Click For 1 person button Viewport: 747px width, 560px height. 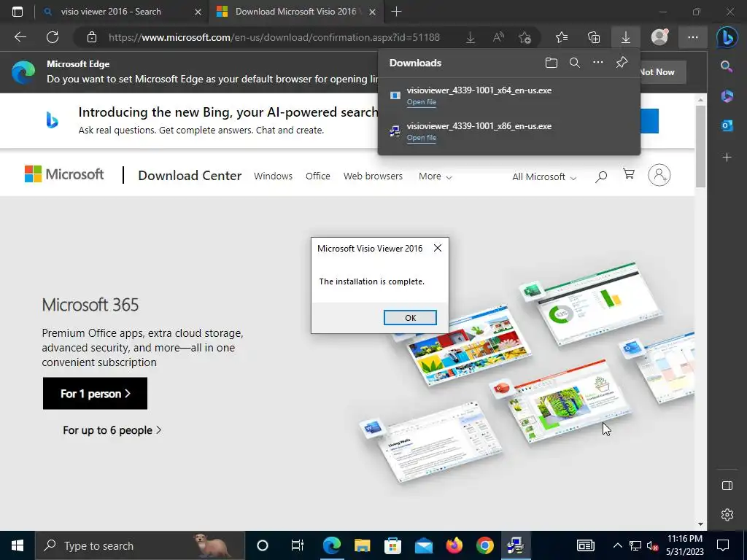96,393
